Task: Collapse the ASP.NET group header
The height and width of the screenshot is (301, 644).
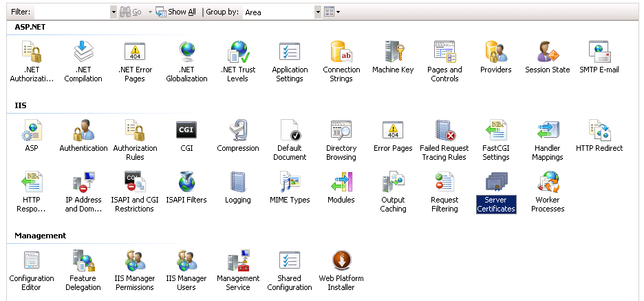Action: (x=30, y=27)
